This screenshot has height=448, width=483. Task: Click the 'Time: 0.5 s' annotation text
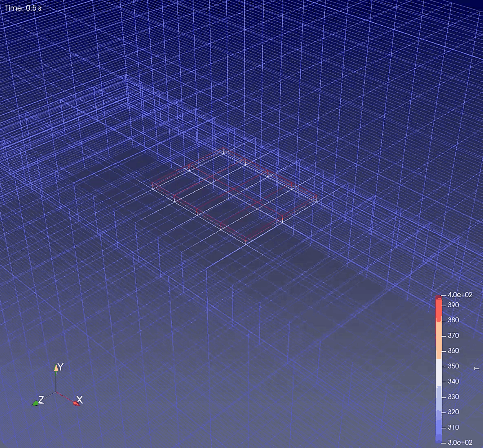click(23, 8)
